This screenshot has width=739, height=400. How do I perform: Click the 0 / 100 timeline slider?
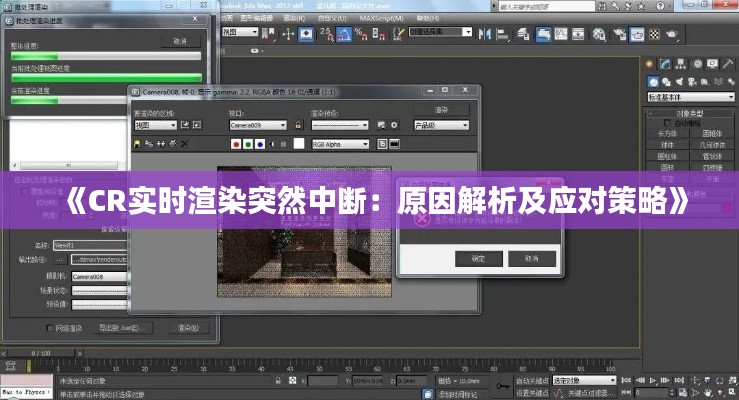coord(42,353)
